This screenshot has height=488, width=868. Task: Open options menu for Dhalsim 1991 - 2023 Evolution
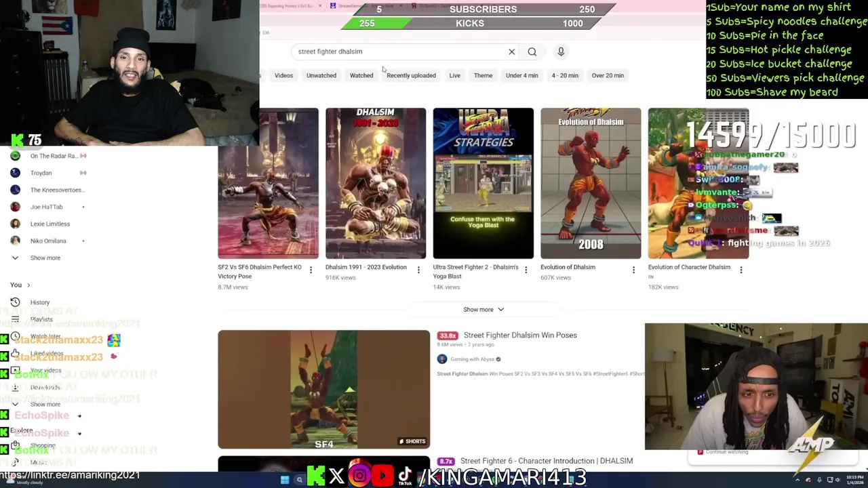[x=418, y=270]
